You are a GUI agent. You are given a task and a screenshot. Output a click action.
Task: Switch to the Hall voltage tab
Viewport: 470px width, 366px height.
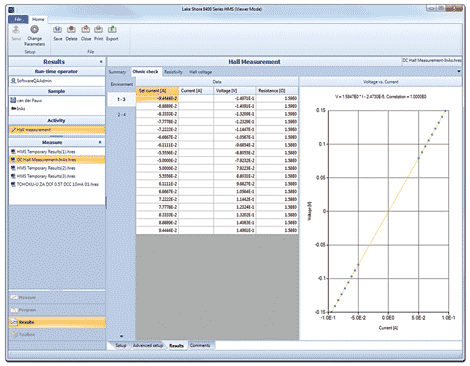pos(200,72)
